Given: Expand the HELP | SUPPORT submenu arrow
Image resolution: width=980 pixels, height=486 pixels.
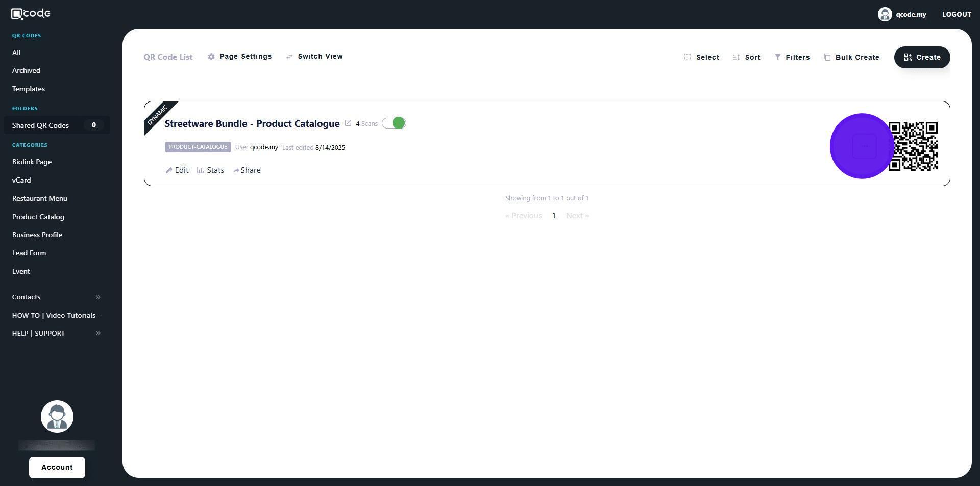Looking at the screenshot, I should click(98, 334).
